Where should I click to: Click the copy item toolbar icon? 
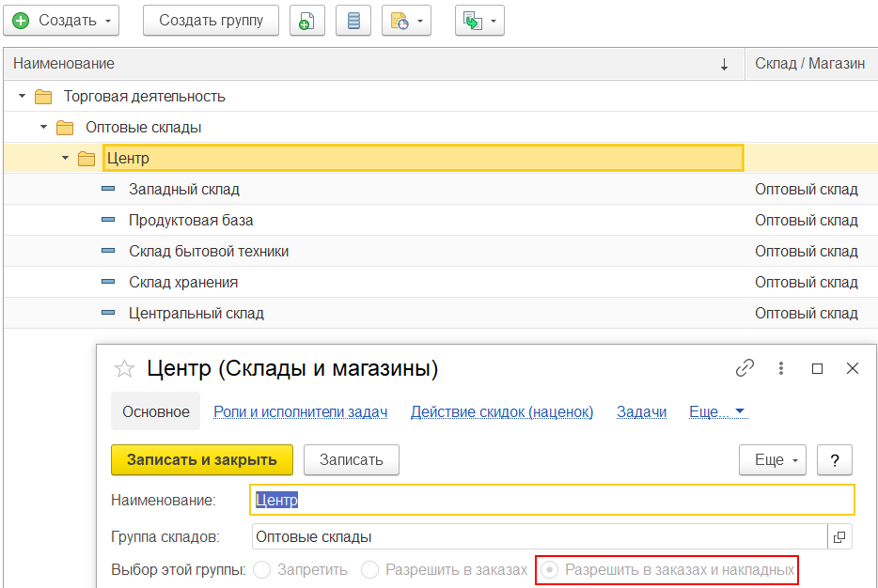306,21
